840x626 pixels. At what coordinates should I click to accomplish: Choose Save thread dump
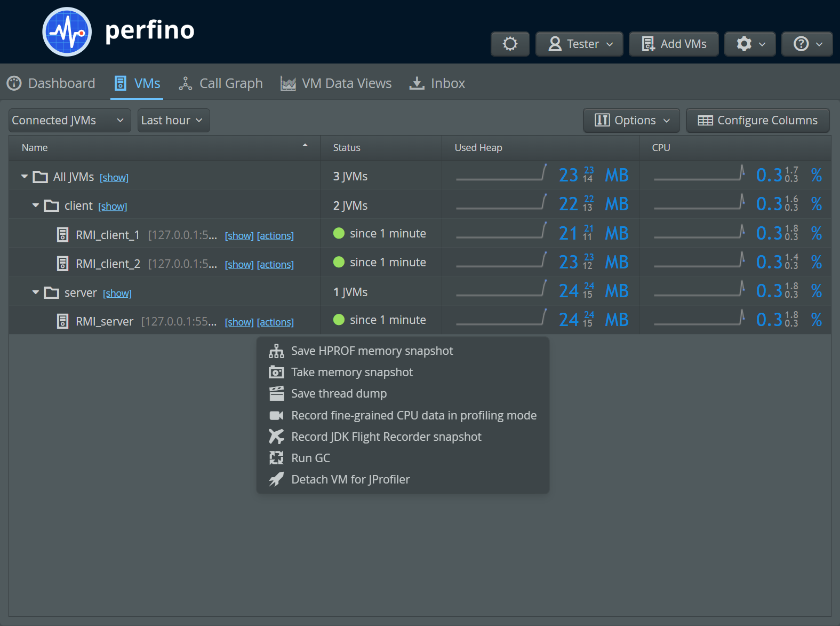point(403,394)
